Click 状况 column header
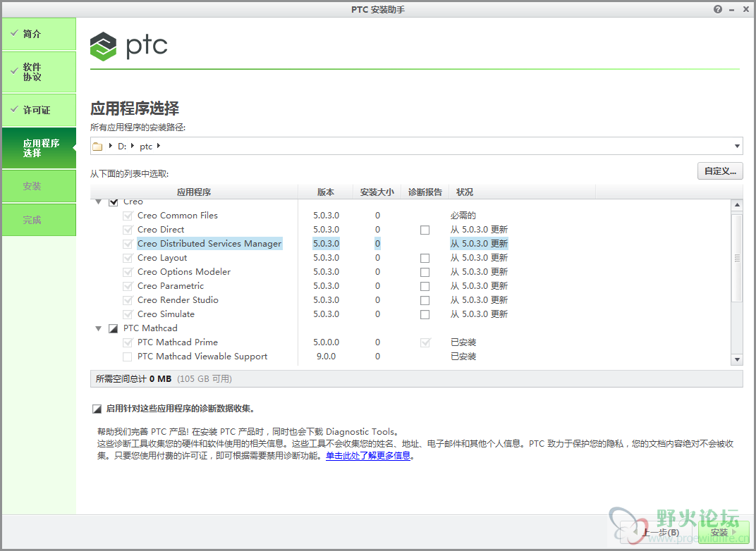 (522, 192)
